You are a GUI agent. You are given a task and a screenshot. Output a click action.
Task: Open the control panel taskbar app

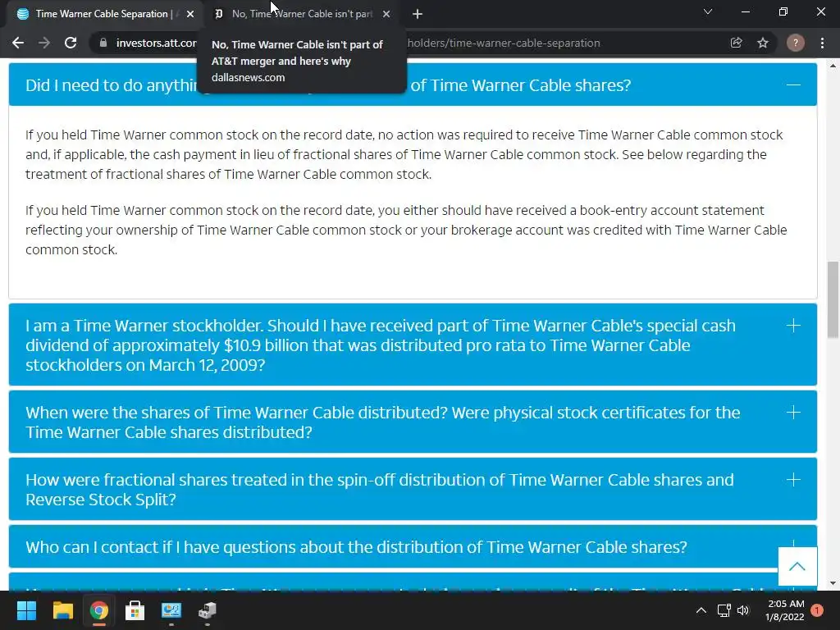[171, 610]
